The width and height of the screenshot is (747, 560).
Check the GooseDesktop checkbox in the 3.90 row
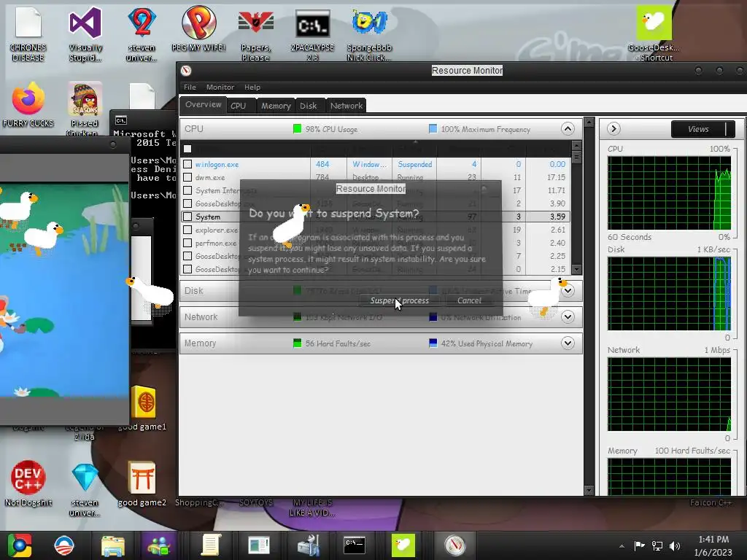pyautogui.click(x=187, y=203)
